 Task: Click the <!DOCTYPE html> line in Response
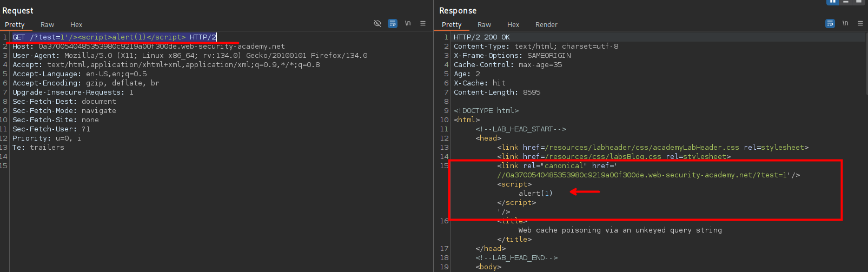point(486,111)
